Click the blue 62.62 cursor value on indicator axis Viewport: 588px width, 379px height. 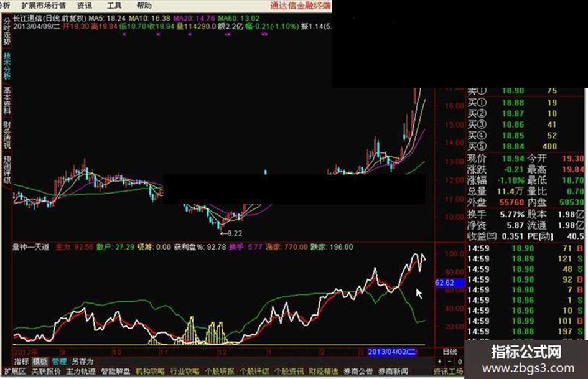point(449,283)
